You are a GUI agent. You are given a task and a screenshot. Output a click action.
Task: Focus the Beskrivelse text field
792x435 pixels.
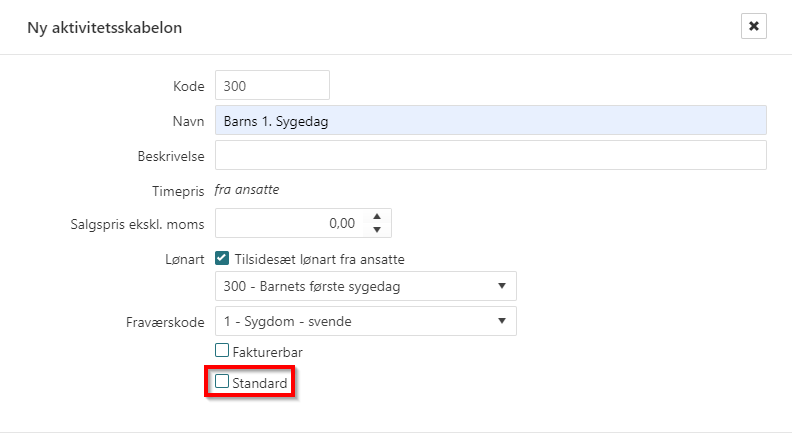click(x=490, y=155)
